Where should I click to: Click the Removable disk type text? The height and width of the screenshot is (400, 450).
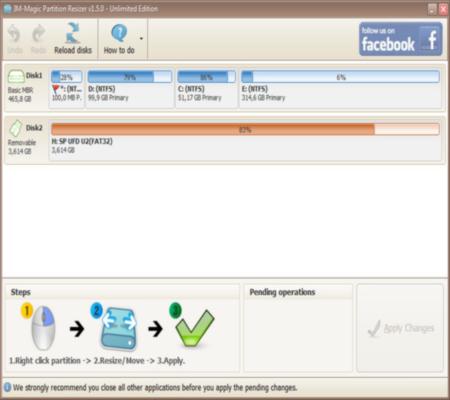[x=22, y=143]
